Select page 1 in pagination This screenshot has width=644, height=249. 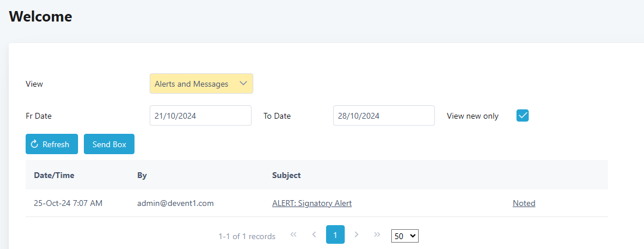(335, 234)
